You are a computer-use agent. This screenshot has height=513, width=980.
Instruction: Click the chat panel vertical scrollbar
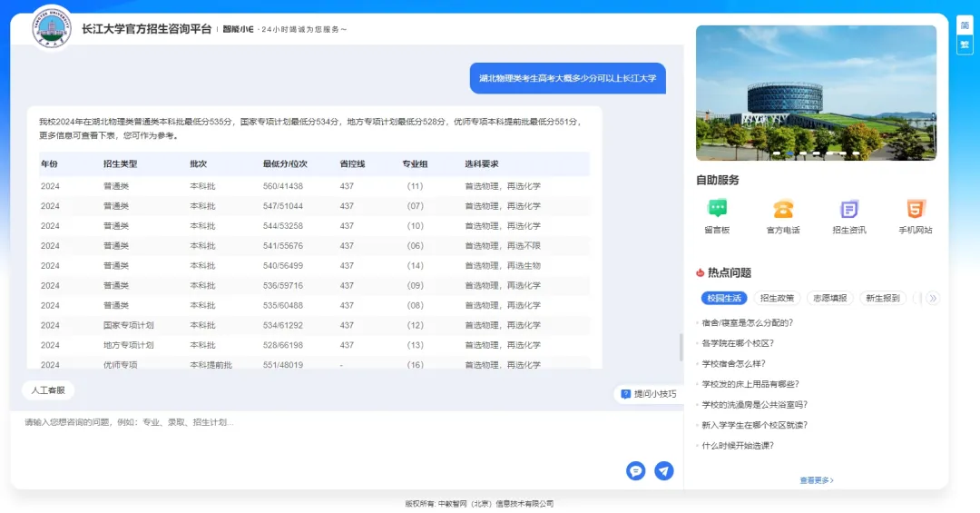(680, 347)
